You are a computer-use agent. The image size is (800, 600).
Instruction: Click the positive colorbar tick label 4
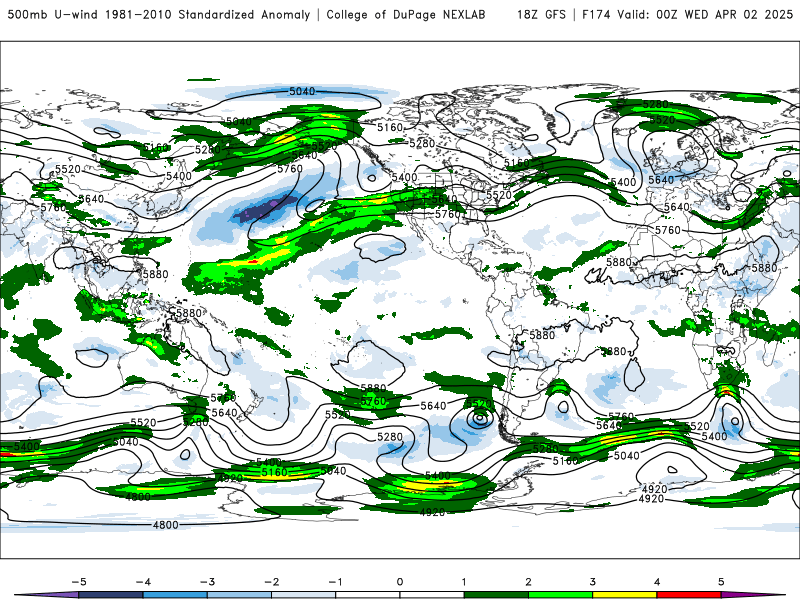coord(657,582)
